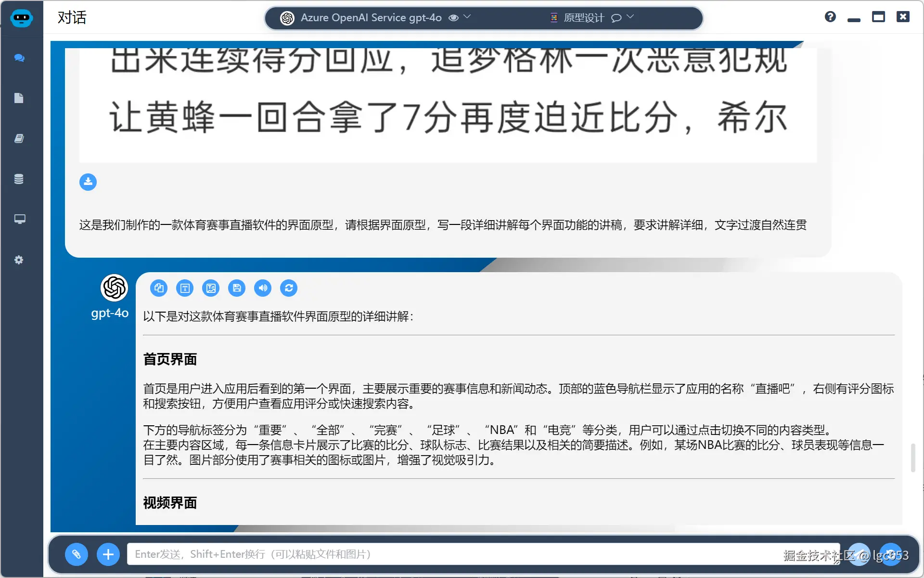
Task: Click the export-as-image icon on the reply
Action: tap(211, 288)
